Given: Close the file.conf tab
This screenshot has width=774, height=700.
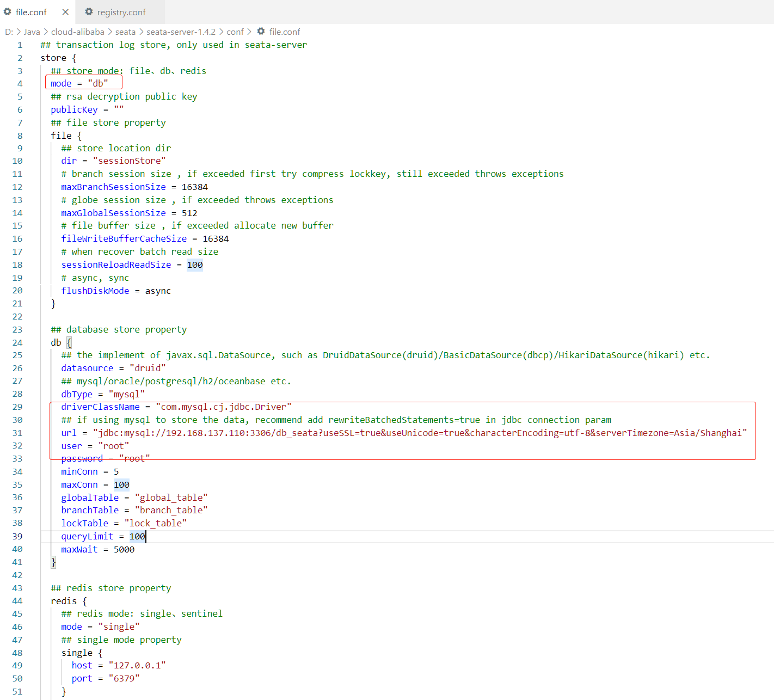Looking at the screenshot, I should pyautogui.click(x=65, y=12).
